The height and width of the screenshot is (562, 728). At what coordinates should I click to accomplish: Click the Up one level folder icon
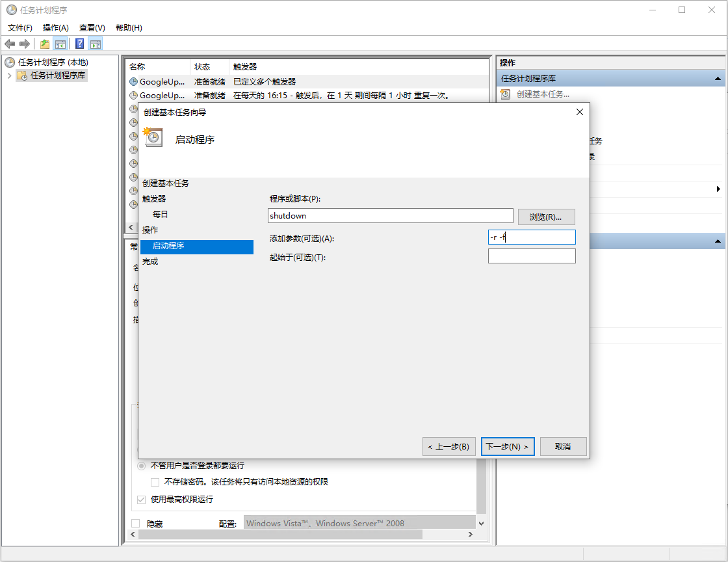pyautogui.click(x=44, y=44)
